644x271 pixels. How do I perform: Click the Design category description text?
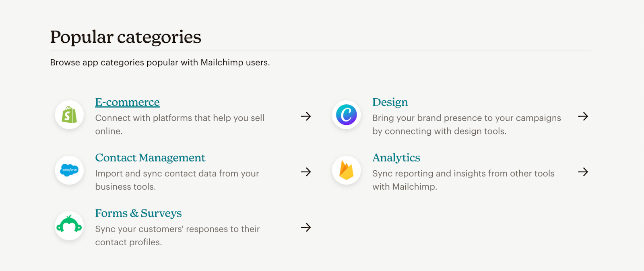[x=466, y=124]
